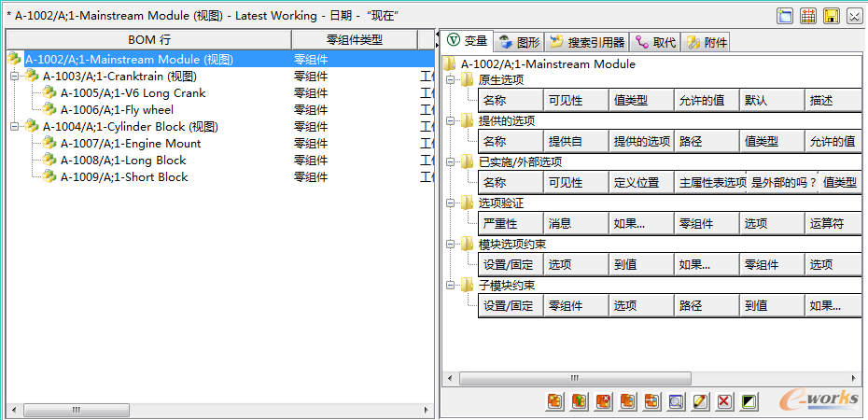Click the pencil edit icon in bottom toolbar
This screenshot has width=868, height=420.
coord(700,401)
